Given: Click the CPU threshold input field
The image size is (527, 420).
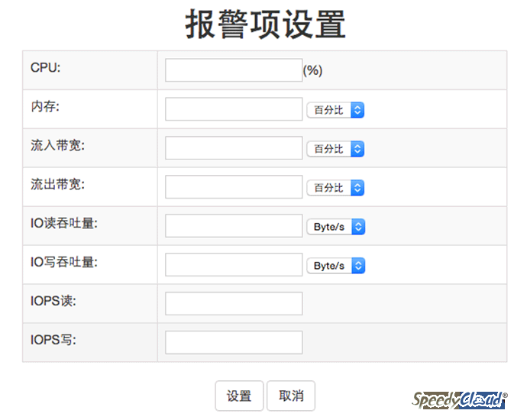Looking at the screenshot, I should click(x=234, y=70).
